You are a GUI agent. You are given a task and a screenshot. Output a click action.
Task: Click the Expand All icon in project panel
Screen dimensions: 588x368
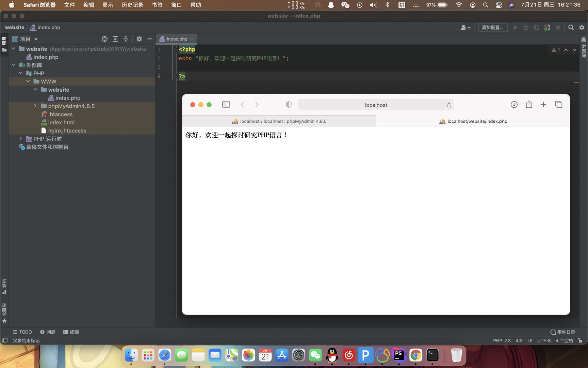pos(115,39)
